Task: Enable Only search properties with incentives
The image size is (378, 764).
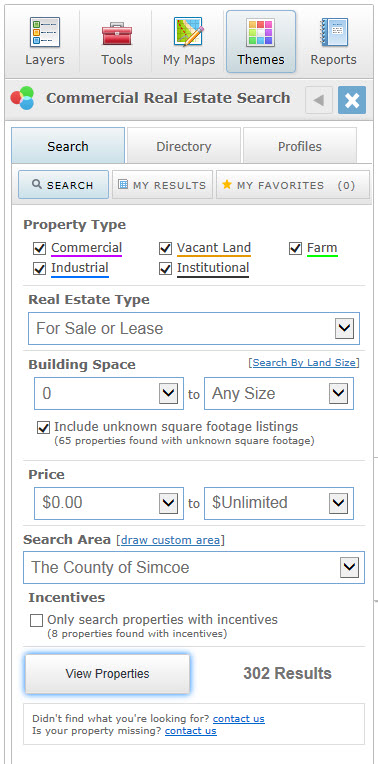Action: [x=37, y=621]
